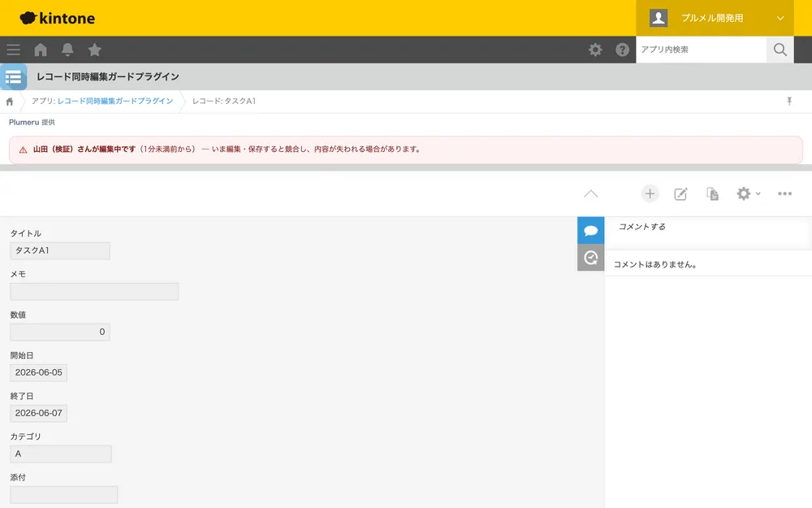Open bookmarks star icon

click(94, 50)
